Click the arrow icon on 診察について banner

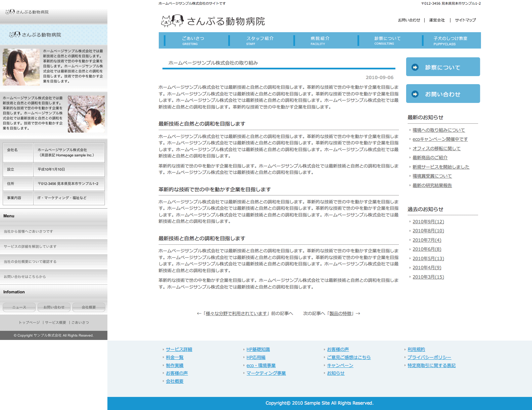415,67
